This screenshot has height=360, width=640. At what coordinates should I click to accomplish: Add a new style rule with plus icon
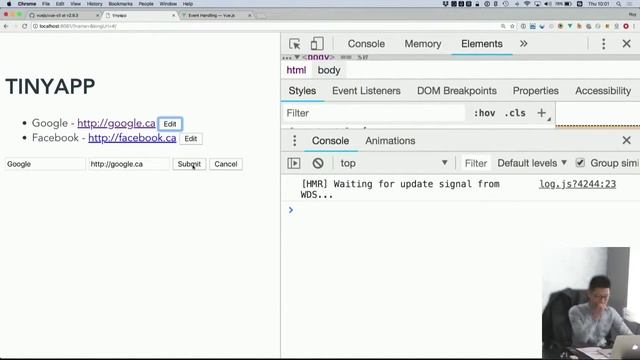tap(541, 113)
